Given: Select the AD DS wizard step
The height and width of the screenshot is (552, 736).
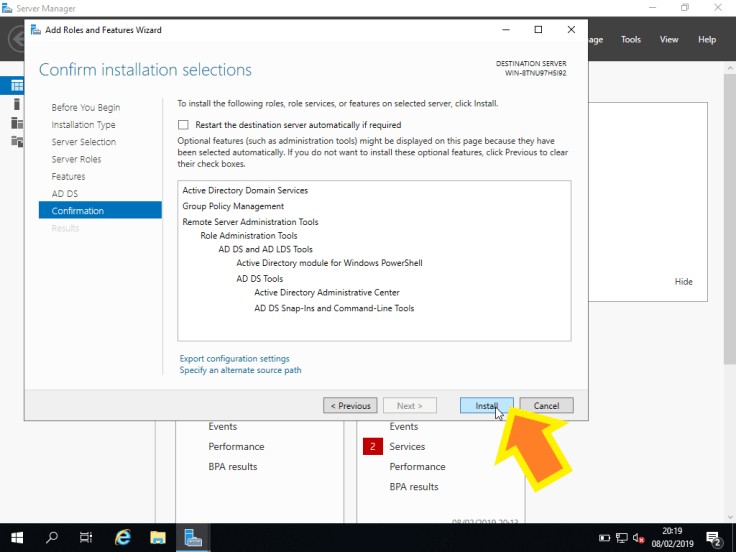Looking at the screenshot, I should pos(64,193).
